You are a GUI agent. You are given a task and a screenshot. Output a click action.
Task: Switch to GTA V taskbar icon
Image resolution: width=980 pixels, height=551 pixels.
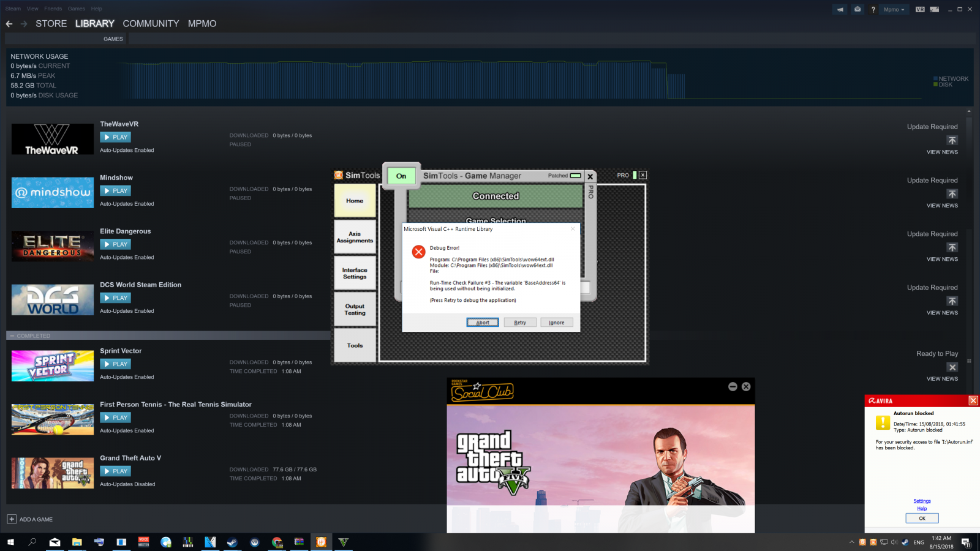tap(343, 542)
